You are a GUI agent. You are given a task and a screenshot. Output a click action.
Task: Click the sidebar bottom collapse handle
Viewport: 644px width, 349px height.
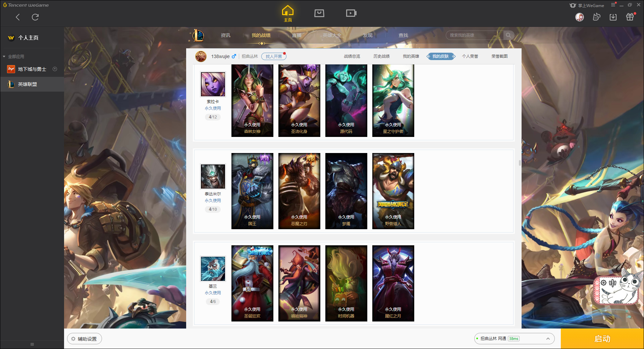pyautogui.click(x=32, y=344)
